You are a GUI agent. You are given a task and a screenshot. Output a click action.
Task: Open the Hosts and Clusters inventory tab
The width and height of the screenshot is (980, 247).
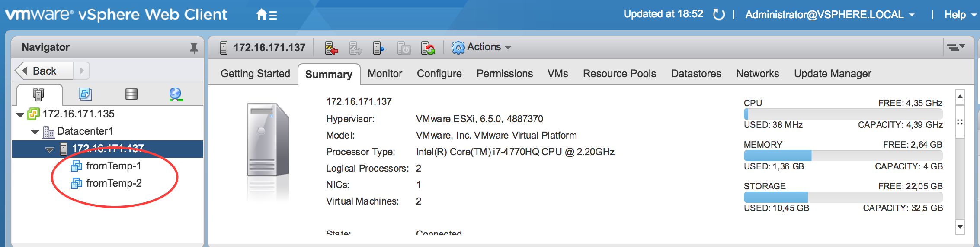pos(39,94)
